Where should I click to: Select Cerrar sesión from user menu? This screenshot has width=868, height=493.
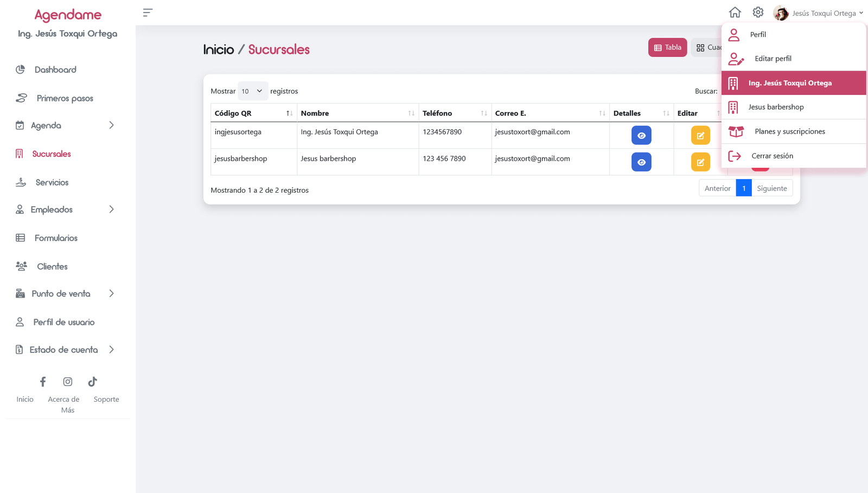point(772,156)
